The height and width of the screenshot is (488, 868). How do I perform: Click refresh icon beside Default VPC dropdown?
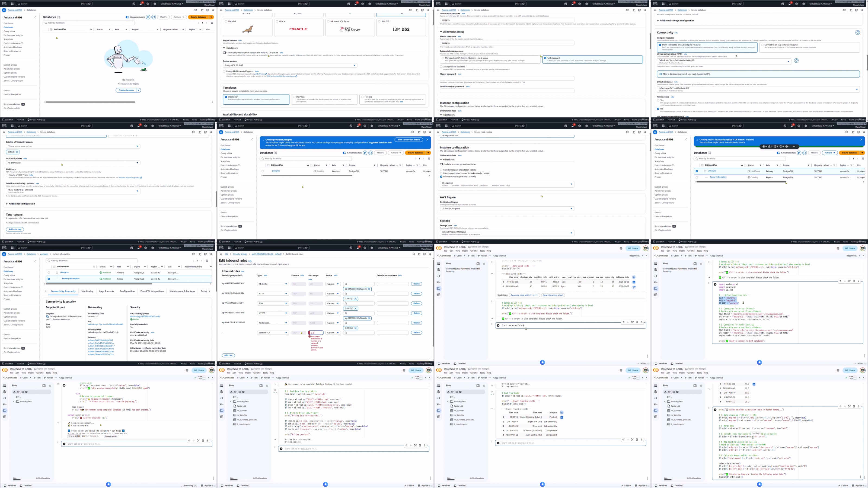pyautogui.click(x=796, y=61)
